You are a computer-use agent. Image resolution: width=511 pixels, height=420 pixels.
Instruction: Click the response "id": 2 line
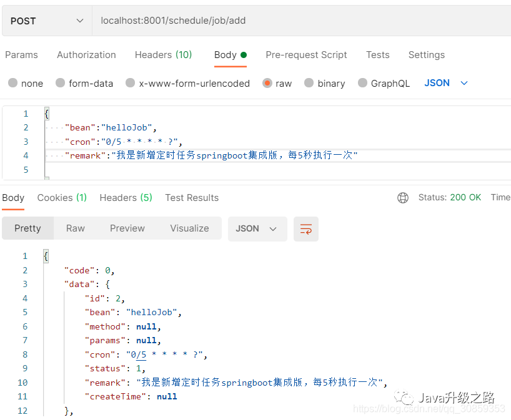tap(105, 298)
